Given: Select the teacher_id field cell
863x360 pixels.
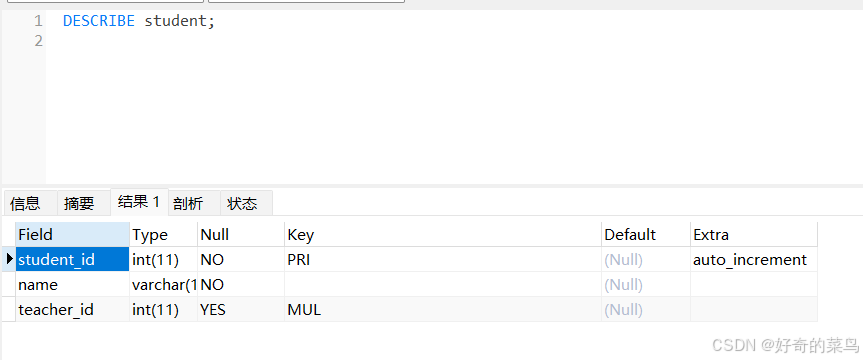Looking at the screenshot, I should (x=73, y=309).
